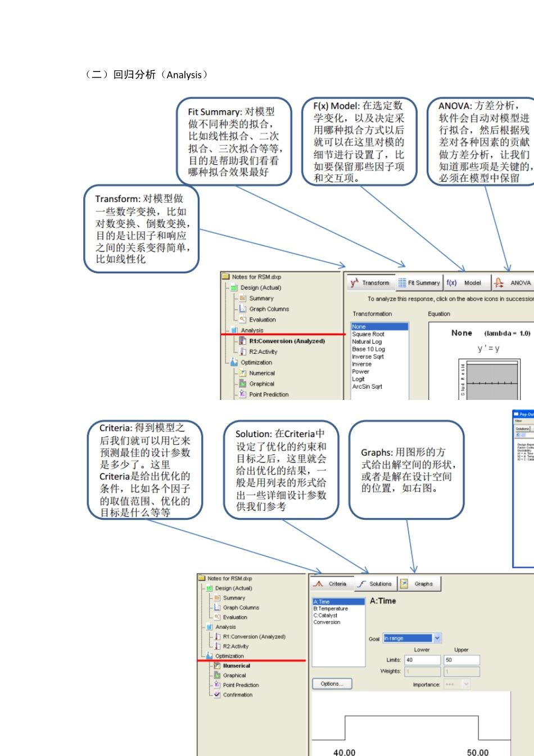Click R1:Conversion (Analyzed) bold node icon
The height and width of the screenshot is (756, 534).
(243, 341)
